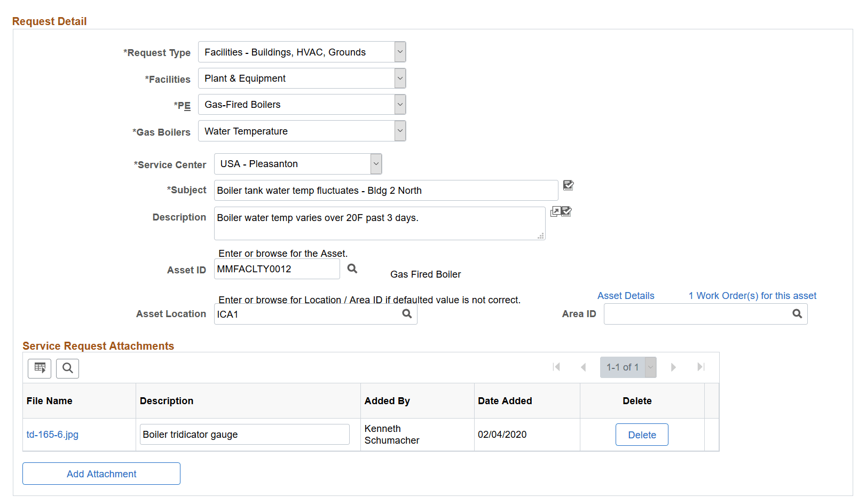Screen dimensions: 866x504
Task: Personalize the attachments grid layout
Action: pyautogui.click(x=39, y=368)
